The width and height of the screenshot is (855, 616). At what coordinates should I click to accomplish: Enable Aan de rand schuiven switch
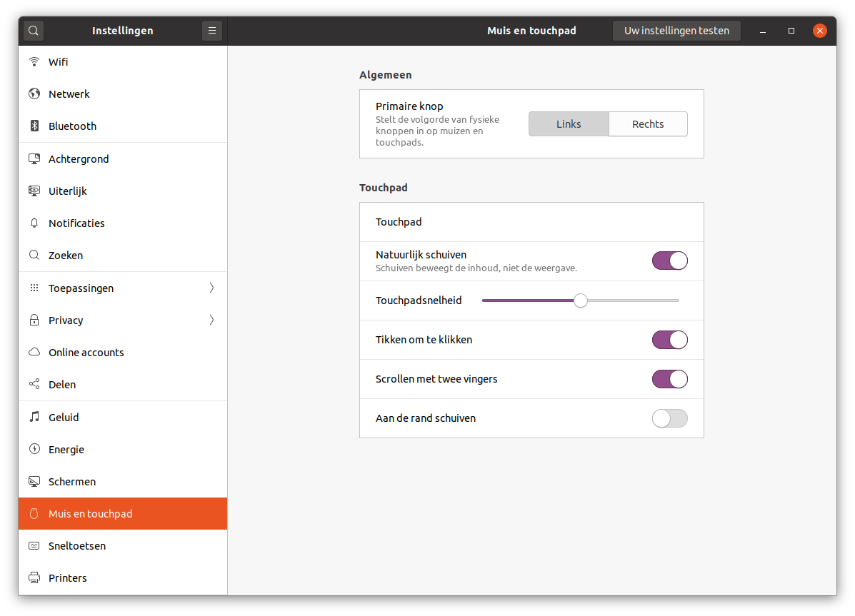click(x=669, y=418)
